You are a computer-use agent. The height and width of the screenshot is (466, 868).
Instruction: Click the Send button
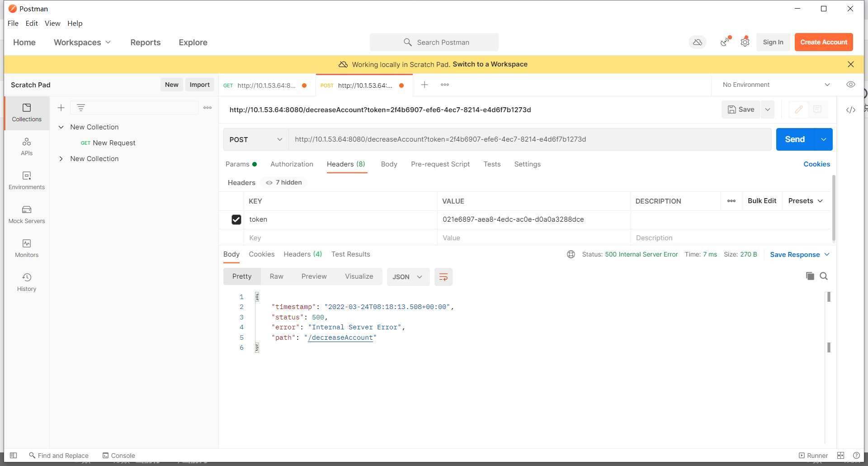tap(795, 139)
